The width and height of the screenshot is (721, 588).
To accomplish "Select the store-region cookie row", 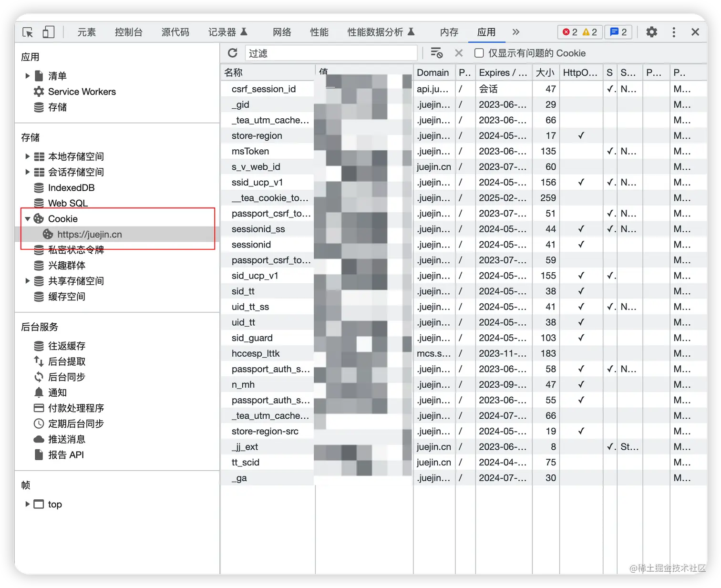I will tap(463, 135).
